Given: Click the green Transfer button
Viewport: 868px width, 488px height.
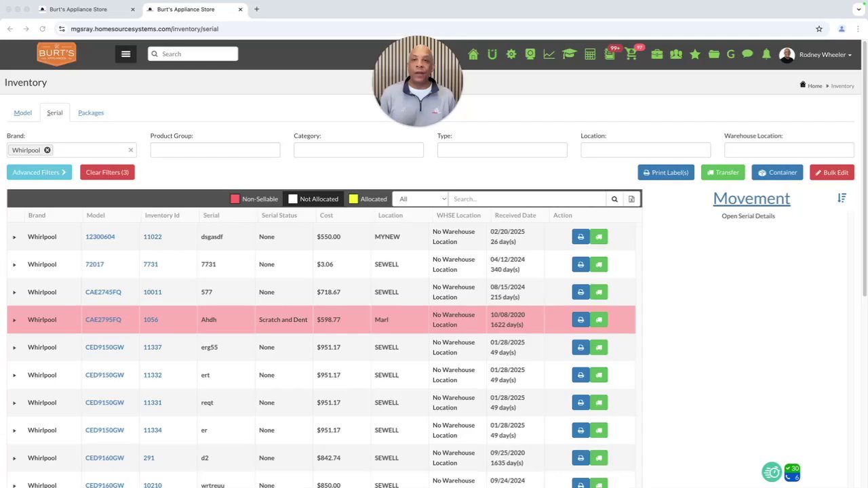Looking at the screenshot, I should pos(723,172).
